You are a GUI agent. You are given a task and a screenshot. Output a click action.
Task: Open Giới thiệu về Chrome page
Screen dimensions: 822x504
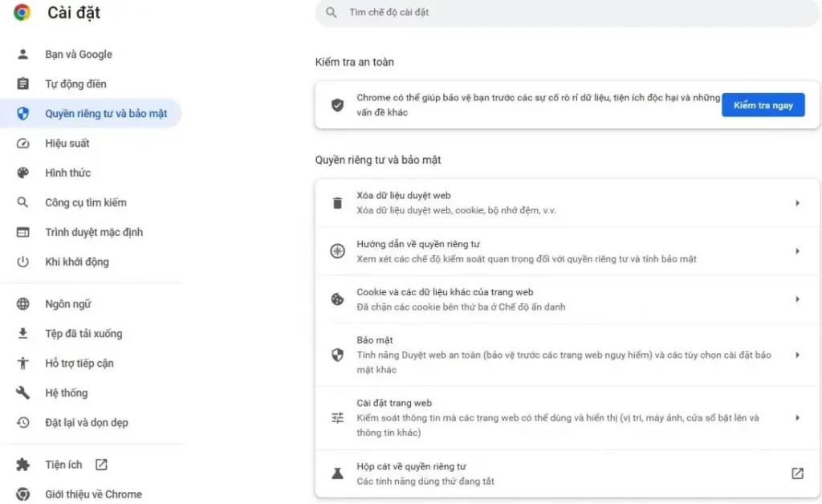click(x=93, y=494)
